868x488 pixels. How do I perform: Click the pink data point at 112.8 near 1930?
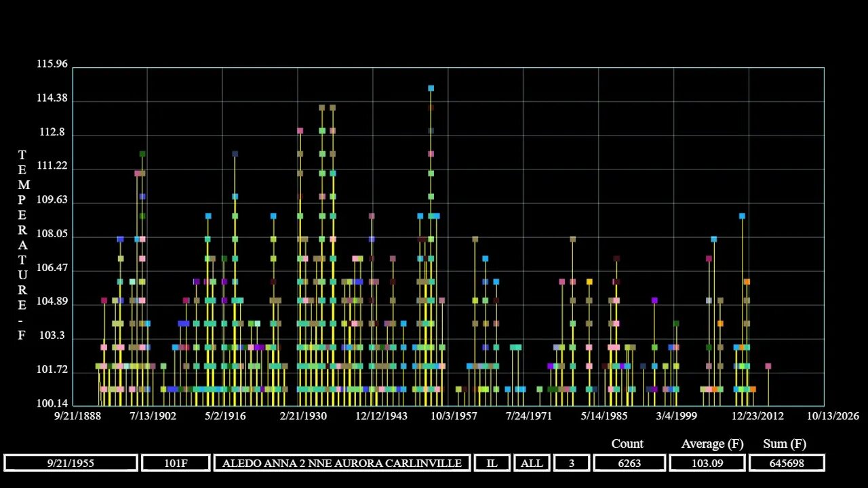(x=300, y=131)
